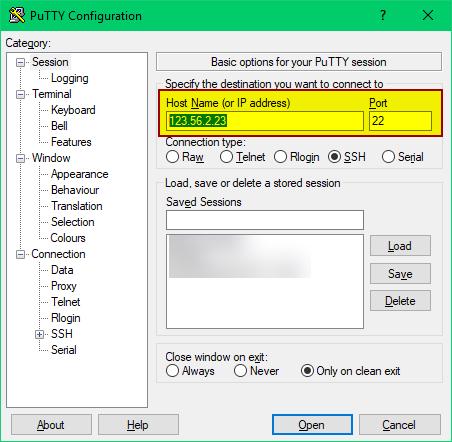Select the blurred saved session entry
This screenshot has width=452, height=442.
tap(240, 257)
